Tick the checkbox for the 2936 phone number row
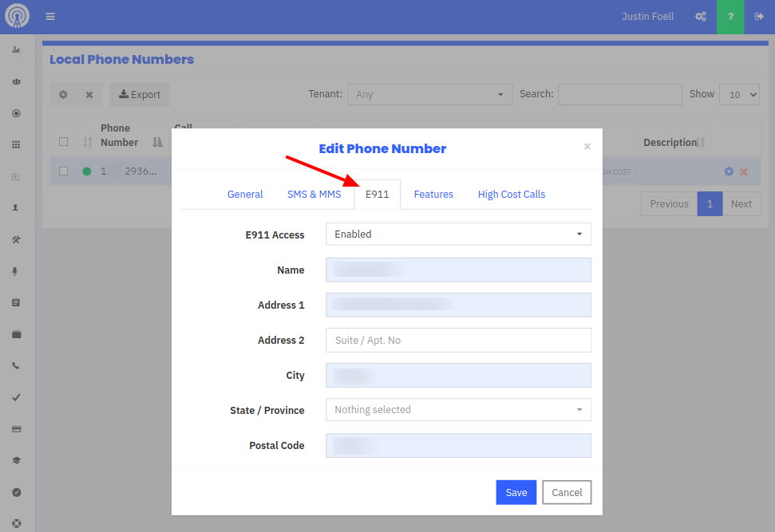 click(63, 171)
